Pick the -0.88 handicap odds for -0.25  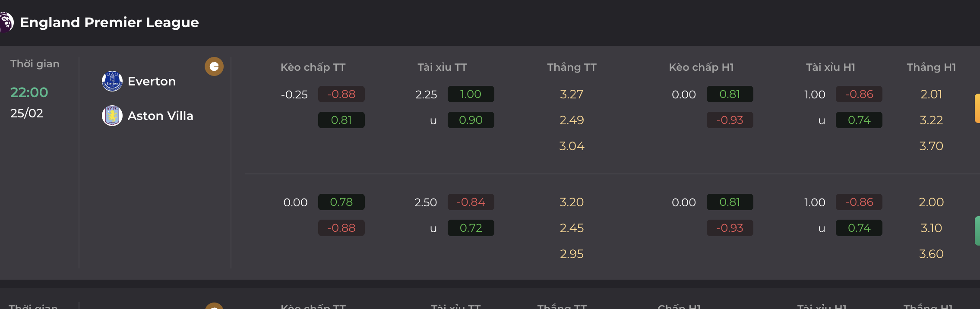(341, 94)
